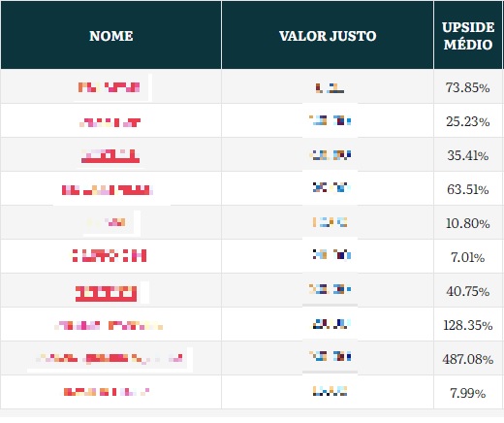The width and height of the screenshot is (504, 423).
Task: Open the name link in the 40.75% row
Action: (106, 293)
